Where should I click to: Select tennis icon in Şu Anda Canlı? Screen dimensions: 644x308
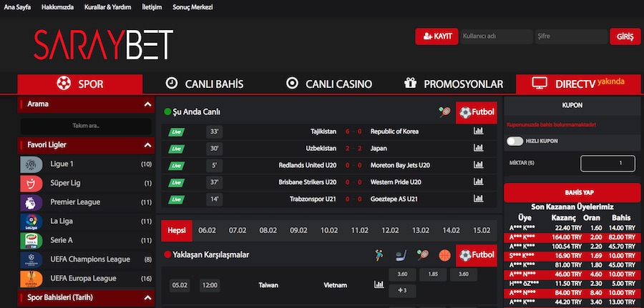(444, 112)
